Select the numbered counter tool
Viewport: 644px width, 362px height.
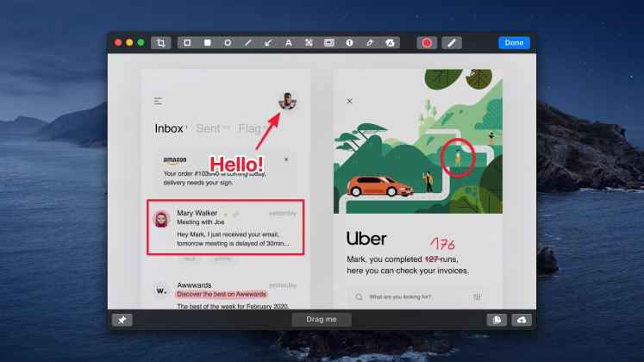(x=349, y=42)
